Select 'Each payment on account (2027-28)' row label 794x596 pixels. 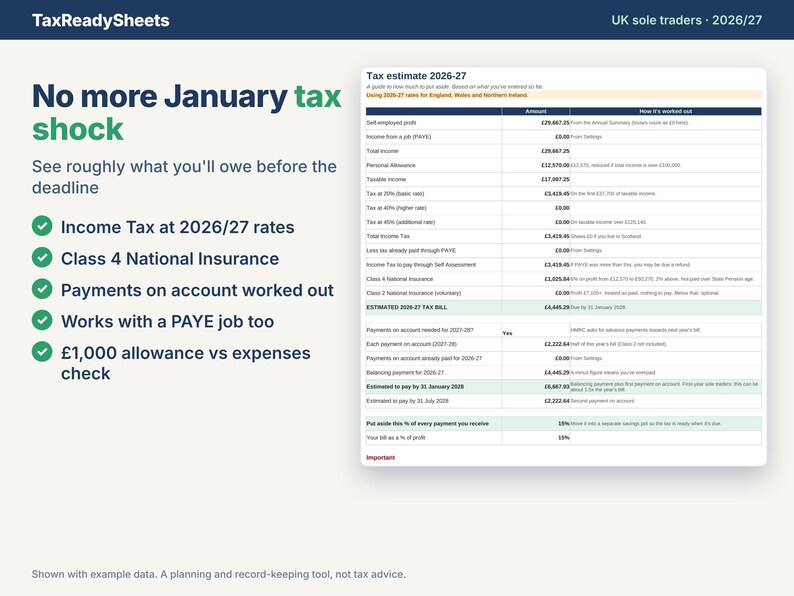pyautogui.click(x=412, y=344)
